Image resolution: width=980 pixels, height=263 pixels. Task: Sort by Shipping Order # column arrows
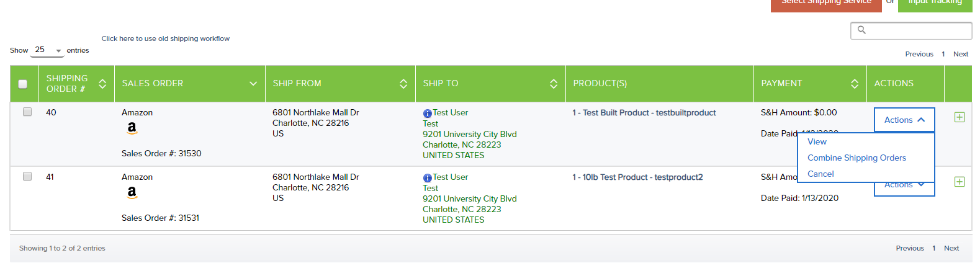click(x=102, y=84)
